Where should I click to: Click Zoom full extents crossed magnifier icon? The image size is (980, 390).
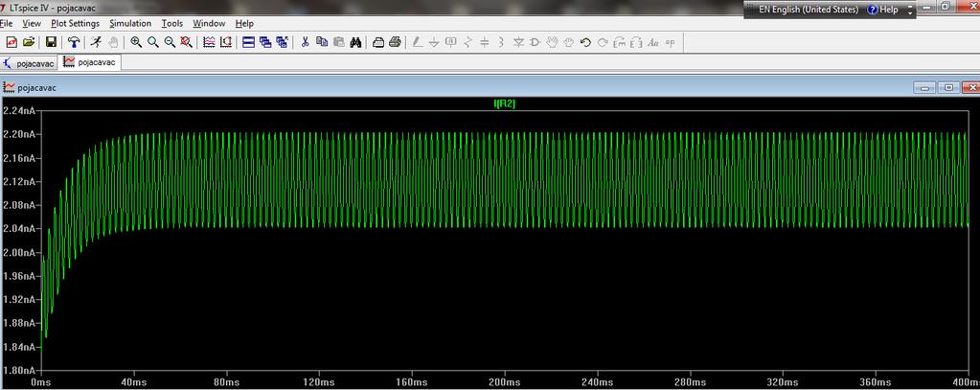pos(186,42)
